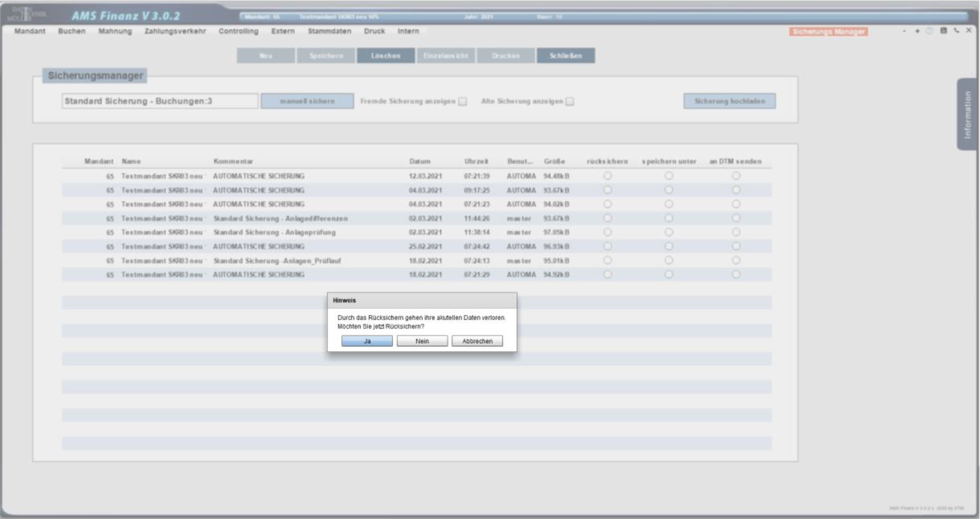The image size is (980, 519).
Task: Click the 'Sicherung hochladen' button
Action: 729,101
